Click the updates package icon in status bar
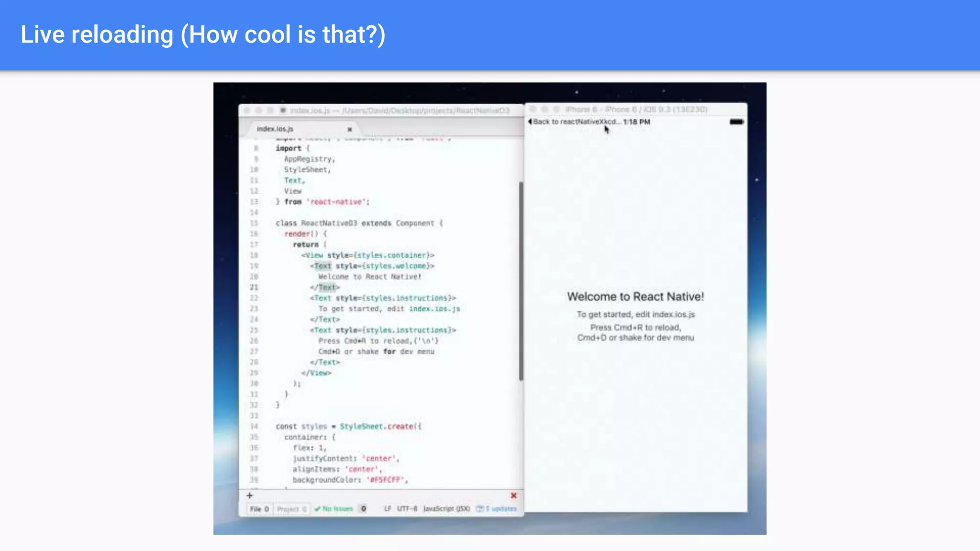 (479, 509)
